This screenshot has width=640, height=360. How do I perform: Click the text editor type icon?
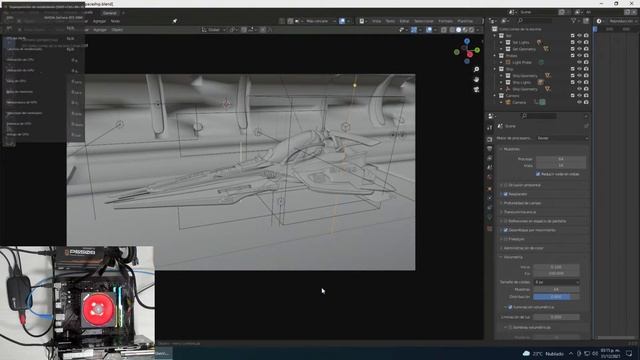click(362, 21)
